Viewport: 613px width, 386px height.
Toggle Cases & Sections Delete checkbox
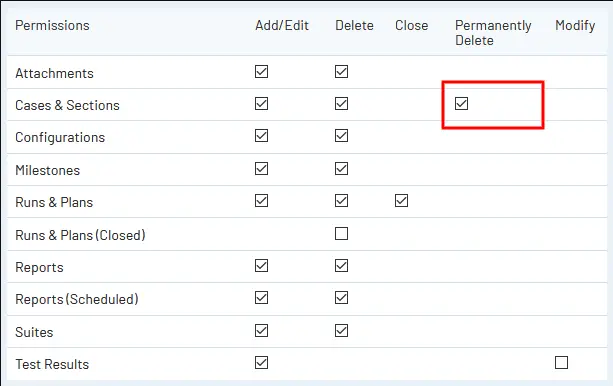(x=341, y=104)
